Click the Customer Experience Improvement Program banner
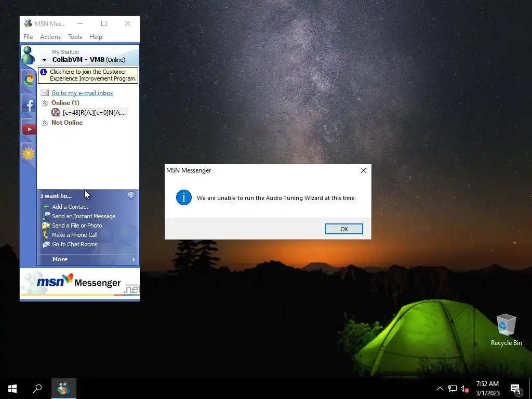This screenshot has width=532, height=399. pyautogui.click(x=88, y=75)
